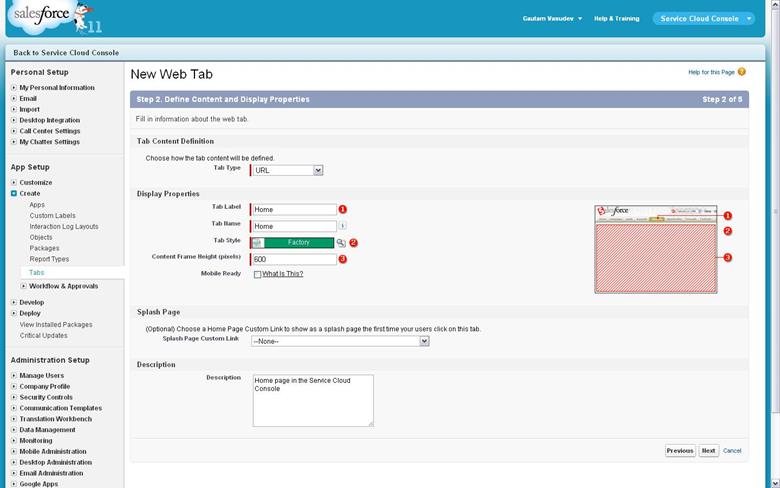
Task: Click the Cancel link
Action: pyautogui.click(x=732, y=451)
